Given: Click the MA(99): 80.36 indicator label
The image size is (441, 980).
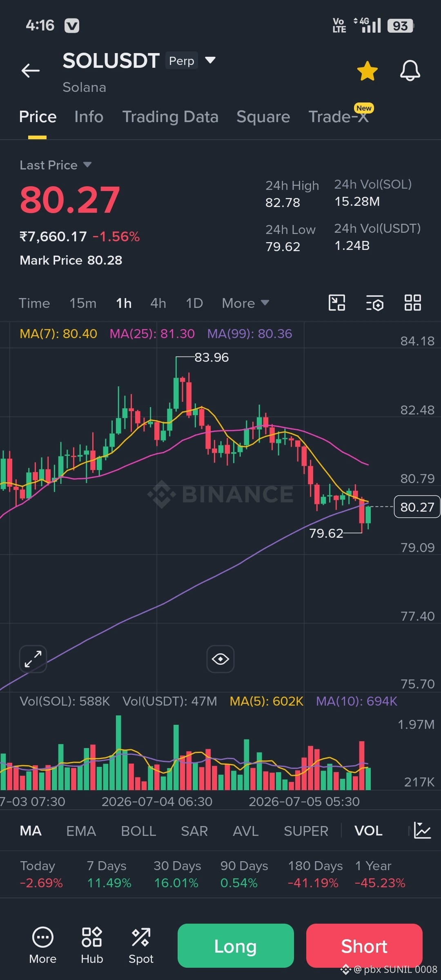Looking at the screenshot, I should pos(249,334).
